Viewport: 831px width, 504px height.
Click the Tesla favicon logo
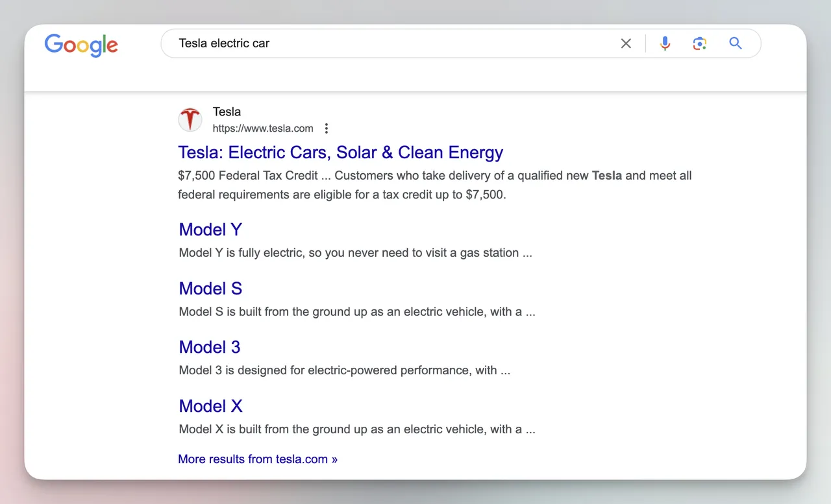(x=190, y=120)
